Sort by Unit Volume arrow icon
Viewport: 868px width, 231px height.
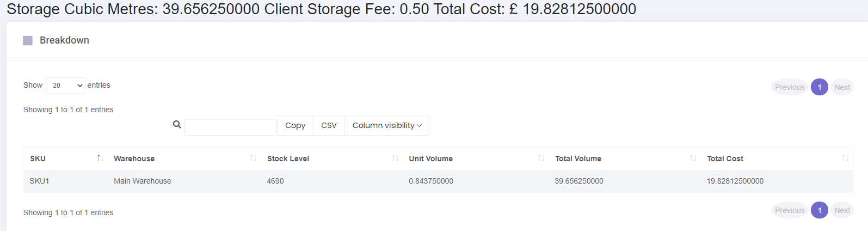[x=541, y=158]
